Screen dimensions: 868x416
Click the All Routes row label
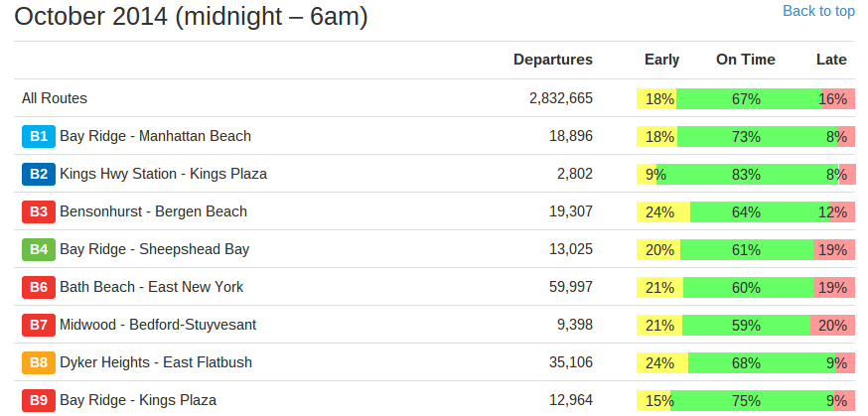tap(55, 98)
